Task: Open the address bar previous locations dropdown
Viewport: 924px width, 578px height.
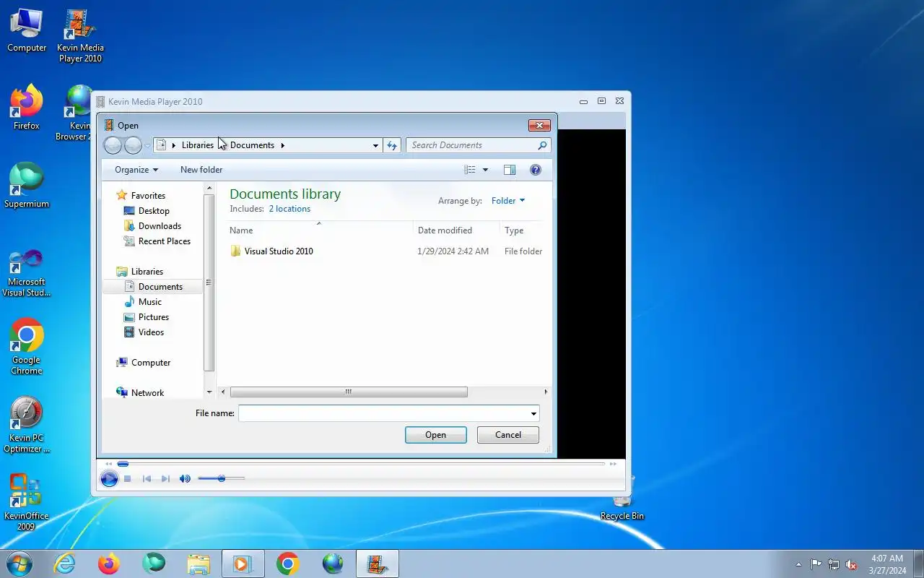Action: tap(375, 145)
